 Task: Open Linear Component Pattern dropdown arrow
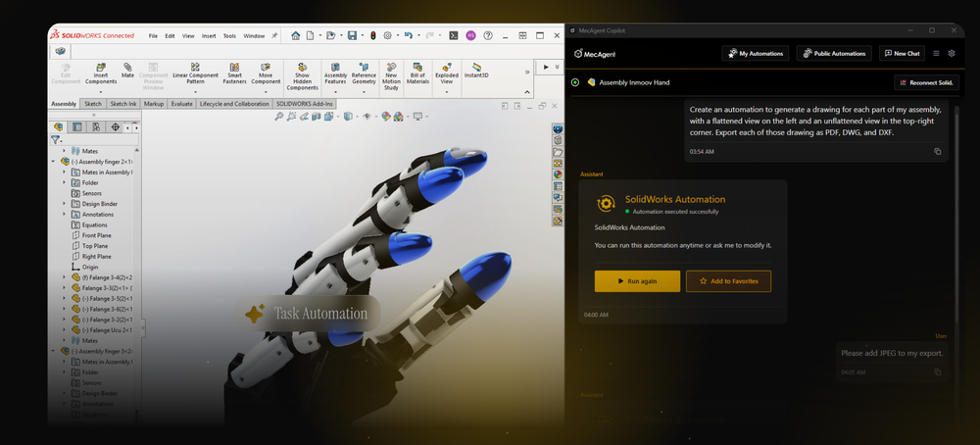point(195,91)
